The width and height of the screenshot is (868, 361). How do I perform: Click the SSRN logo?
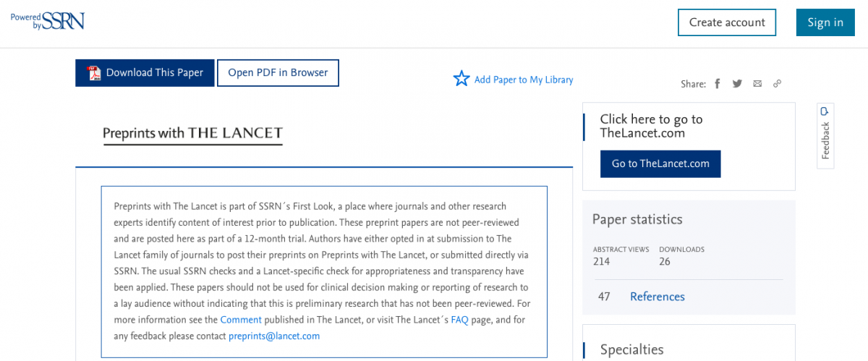tap(48, 20)
